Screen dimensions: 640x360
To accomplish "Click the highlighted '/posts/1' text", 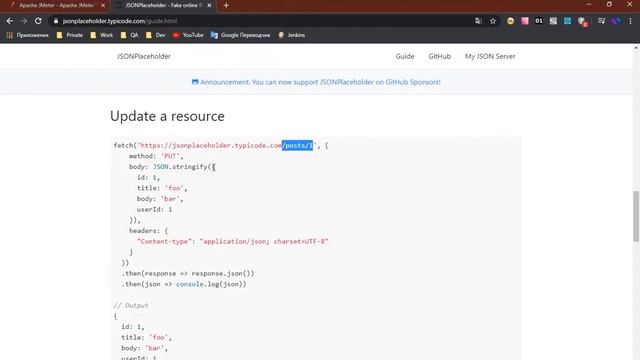I will 297,145.
